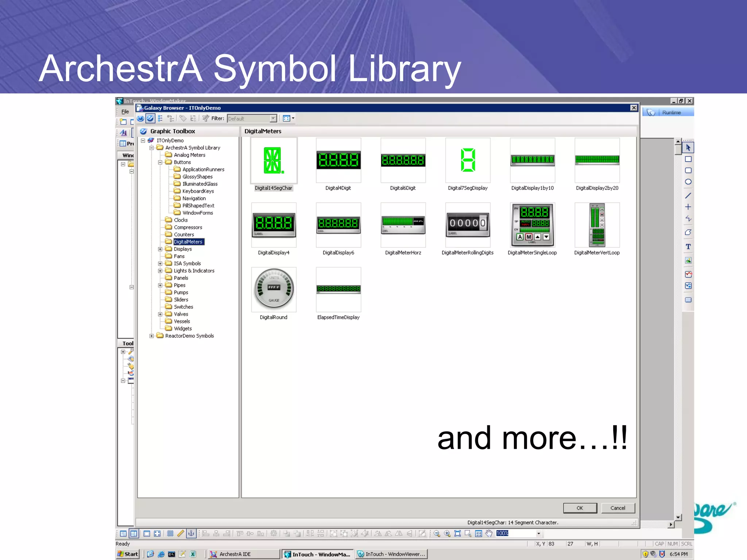This screenshot has width=747, height=560.
Task: Expand the Valves folder
Action: pyautogui.click(x=160, y=314)
